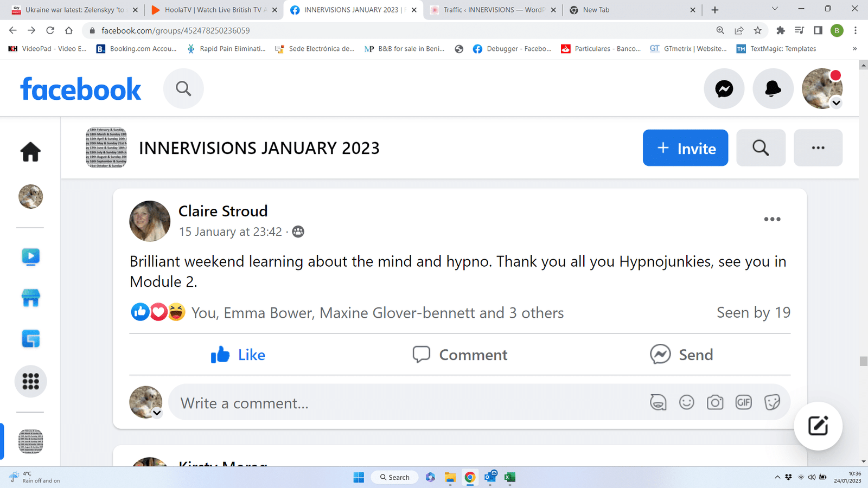Search within the INNERVISIONS group
The height and width of the screenshot is (488, 868).
(x=760, y=148)
